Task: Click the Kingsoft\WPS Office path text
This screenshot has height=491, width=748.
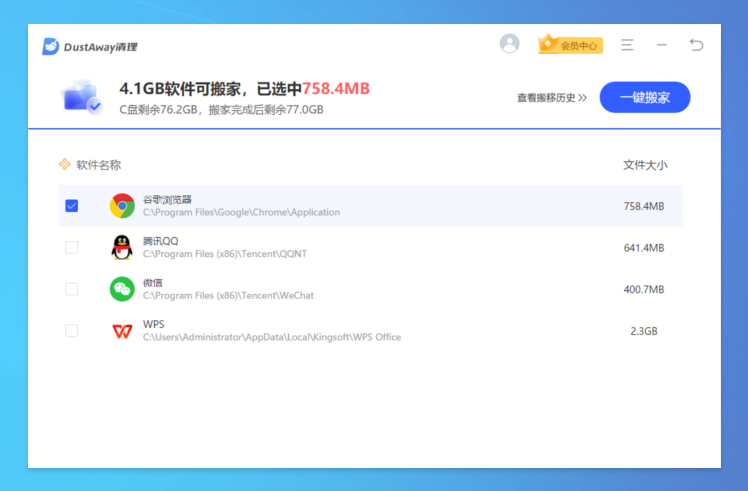Action: click(x=272, y=337)
